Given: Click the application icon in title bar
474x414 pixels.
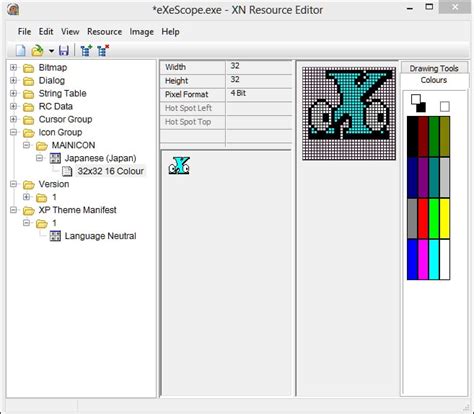Looking at the screenshot, I should (x=13, y=9).
